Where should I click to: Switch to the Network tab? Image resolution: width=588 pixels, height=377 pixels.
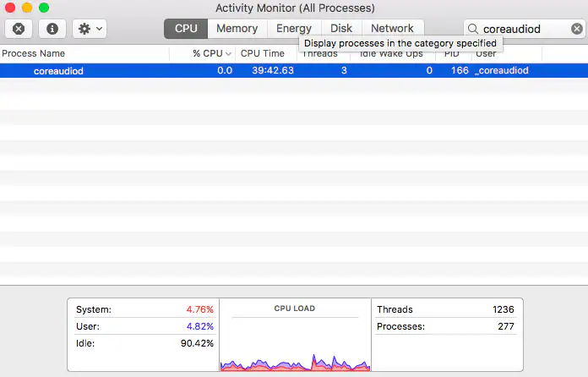pos(392,29)
